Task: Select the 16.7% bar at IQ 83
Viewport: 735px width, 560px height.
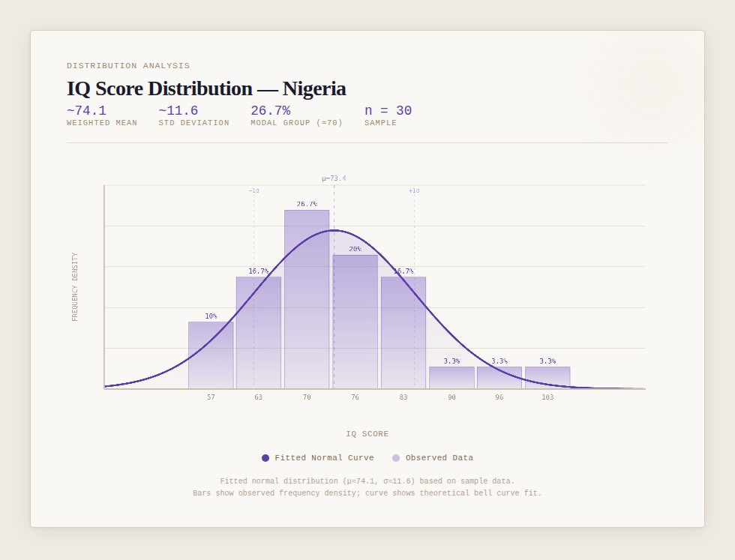Action: click(403, 333)
